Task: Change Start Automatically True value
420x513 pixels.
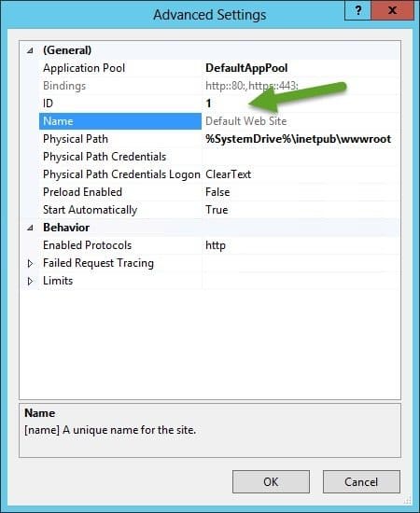Action: click(301, 209)
